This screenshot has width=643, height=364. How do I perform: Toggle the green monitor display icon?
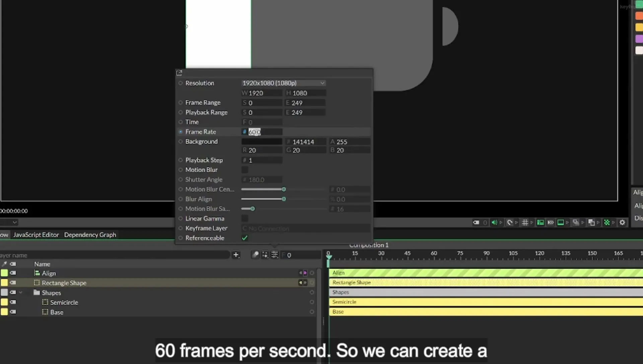(561, 222)
